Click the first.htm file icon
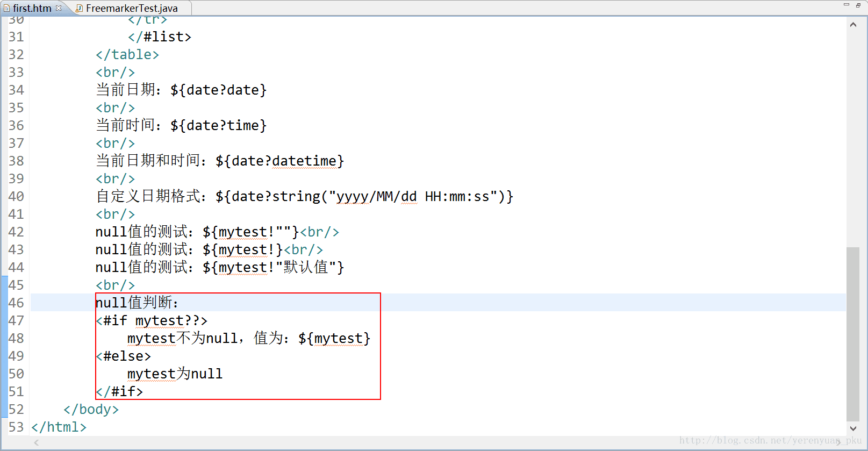 (x=6, y=8)
